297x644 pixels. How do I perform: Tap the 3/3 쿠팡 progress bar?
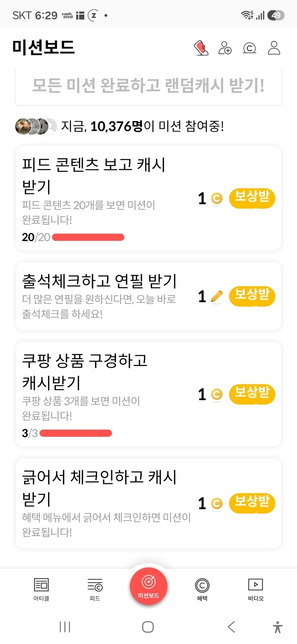click(x=76, y=433)
